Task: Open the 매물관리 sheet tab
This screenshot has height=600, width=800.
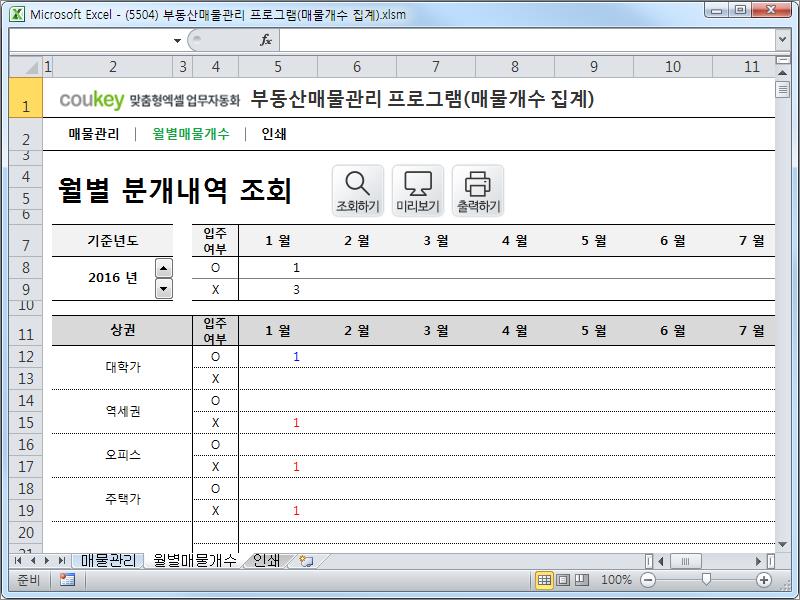Action: [x=108, y=561]
